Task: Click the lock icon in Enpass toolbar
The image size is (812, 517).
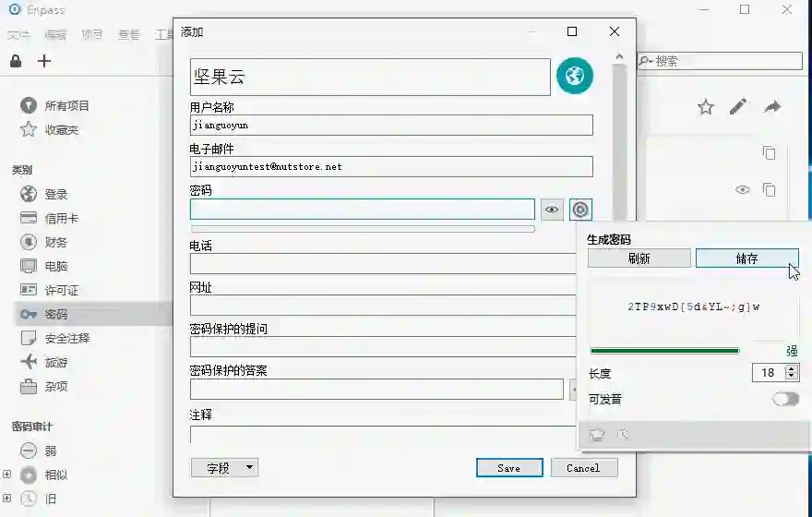Action: pos(16,61)
